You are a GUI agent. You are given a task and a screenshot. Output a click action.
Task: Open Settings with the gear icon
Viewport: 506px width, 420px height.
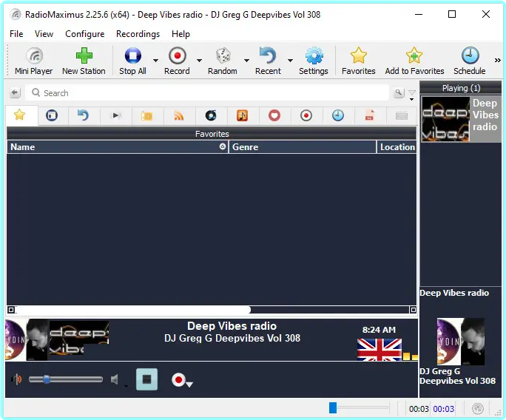point(314,61)
